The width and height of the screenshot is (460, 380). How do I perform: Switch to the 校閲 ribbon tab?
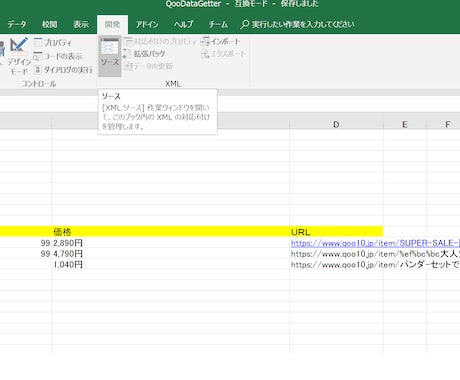[x=49, y=24]
